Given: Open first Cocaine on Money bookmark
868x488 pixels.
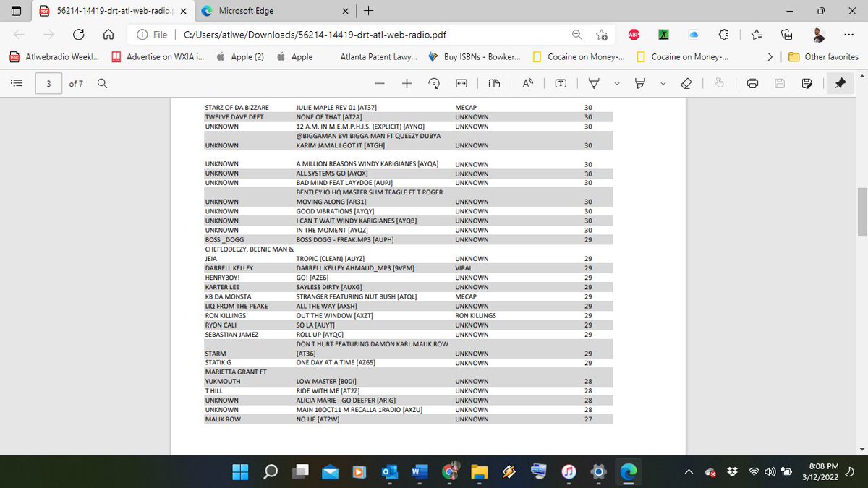Looking at the screenshot, I should click(579, 56).
